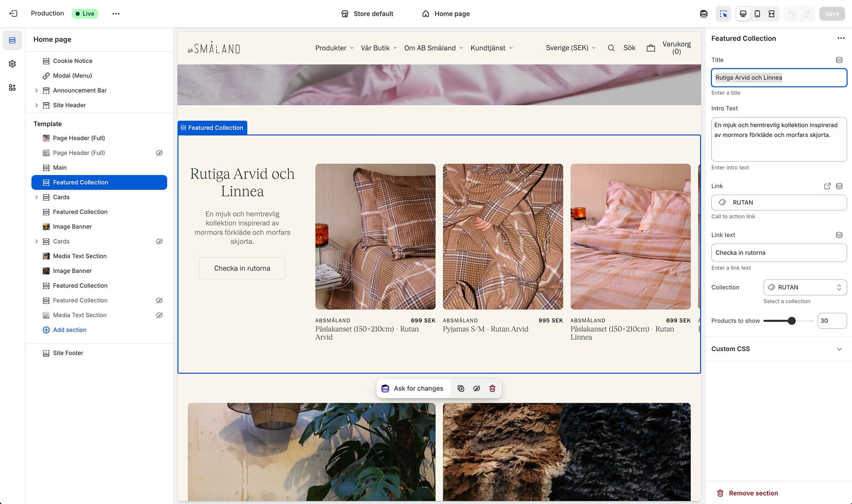Adjust the Products to show slider
852x504 pixels.
[x=791, y=321]
